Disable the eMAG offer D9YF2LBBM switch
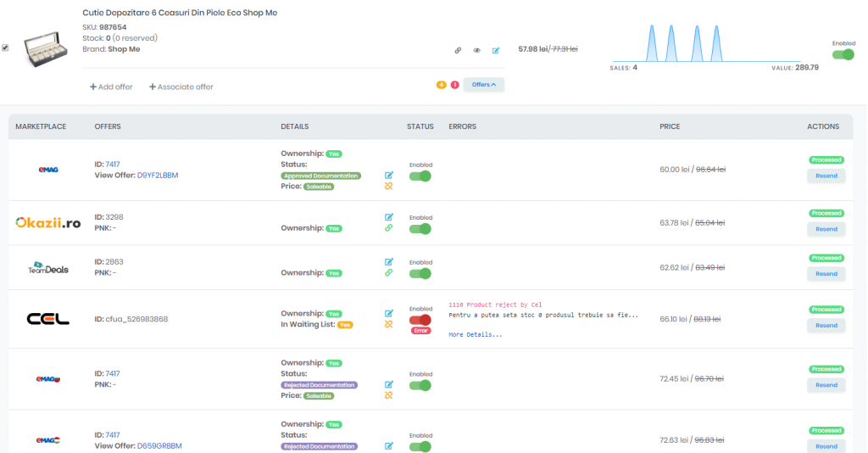The height and width of the screenshot is (453, 868). pos(420,176)
